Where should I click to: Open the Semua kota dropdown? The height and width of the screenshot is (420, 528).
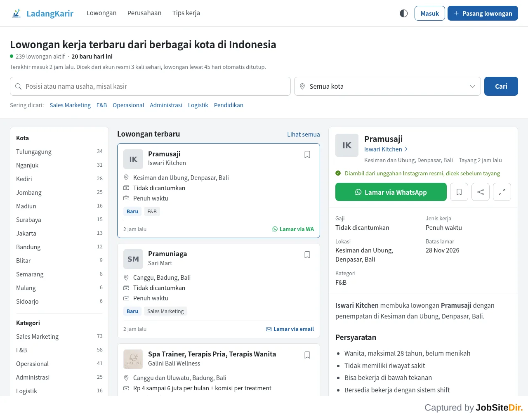click(x=387, y=86)
